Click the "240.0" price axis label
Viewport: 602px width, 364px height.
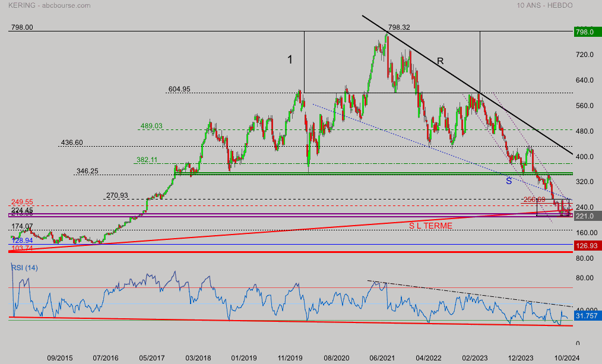click(x=585, y=207)
